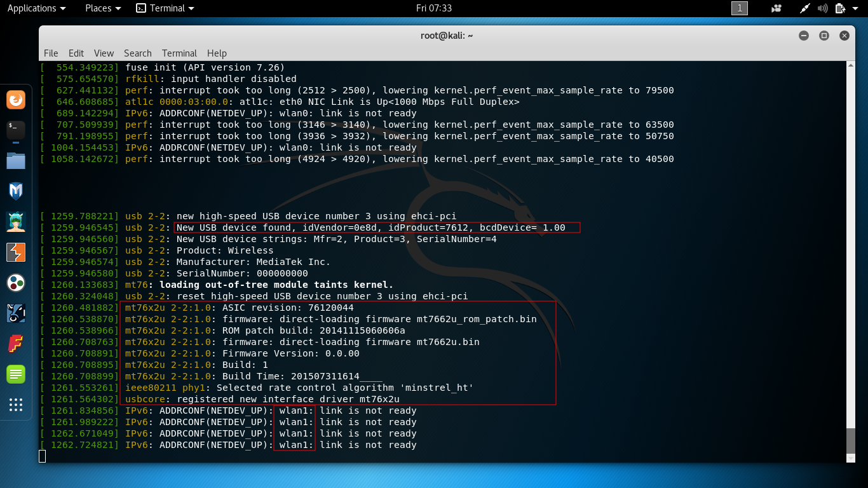Open the Terminal app menu in top bar
This screenshot has height=488, width=868.
pyautogui.click(x=165, y=8)
